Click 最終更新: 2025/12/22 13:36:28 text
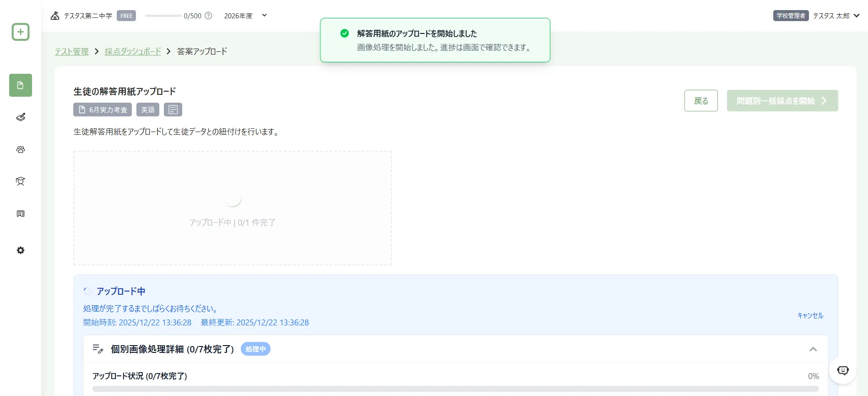Image resolution: width=868 pixels, height=396 pixels. tap(255, 322)
